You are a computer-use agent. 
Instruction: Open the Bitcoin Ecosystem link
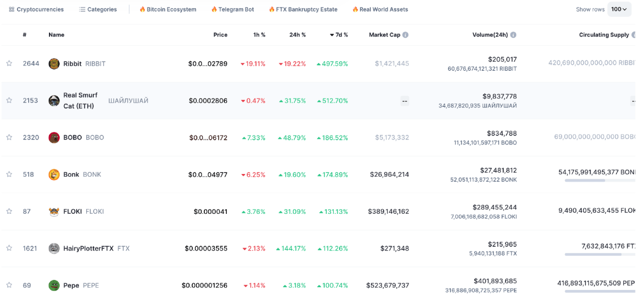[x=168, y=10]
